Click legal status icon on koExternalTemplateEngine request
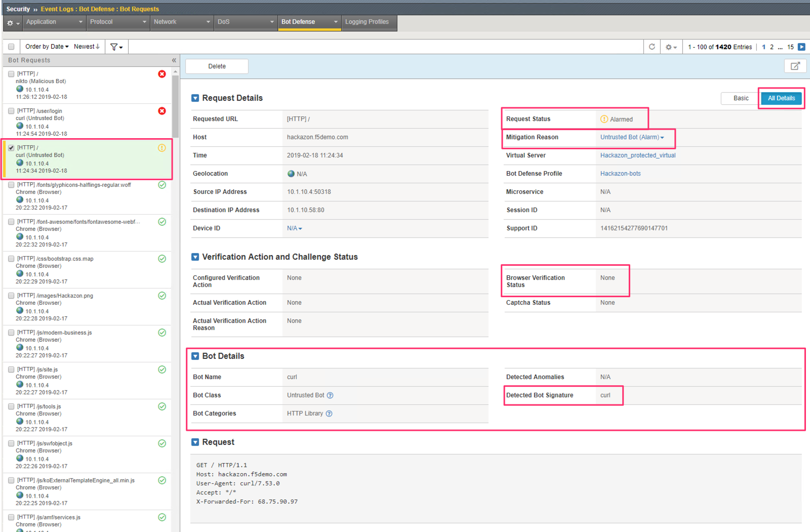The image size is (810, 532). coord(162,480)
